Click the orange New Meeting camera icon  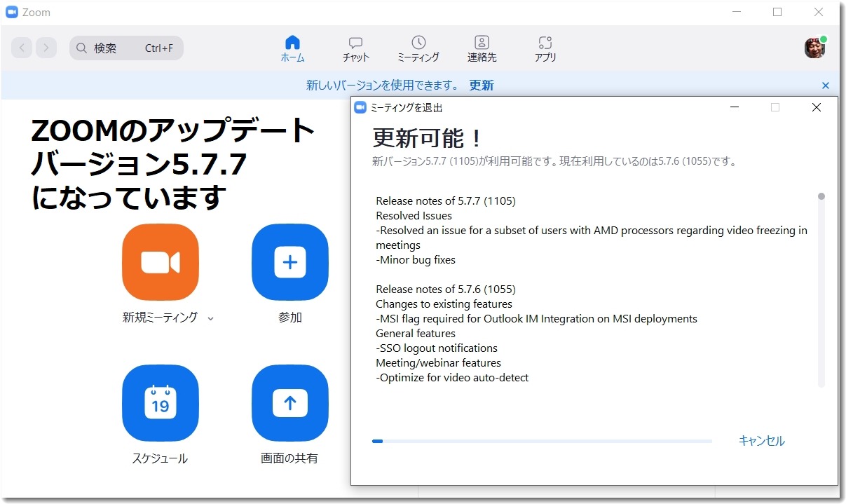(161, 262)
